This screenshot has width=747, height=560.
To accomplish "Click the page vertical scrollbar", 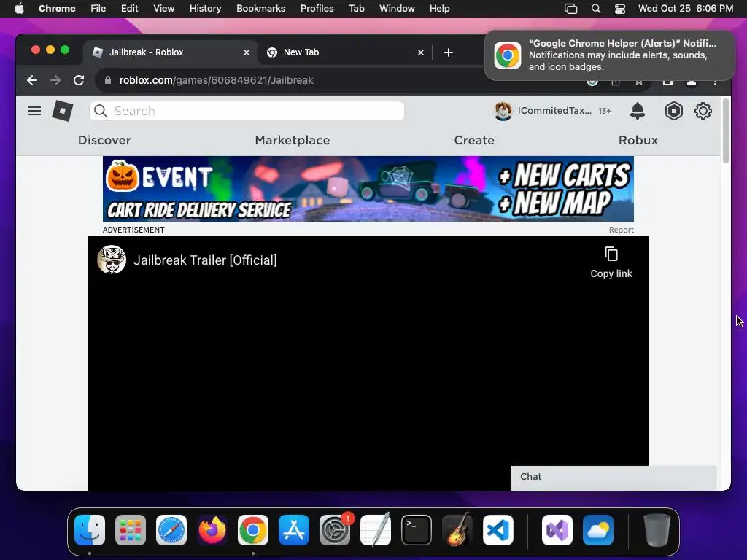I will pos(726,131).
